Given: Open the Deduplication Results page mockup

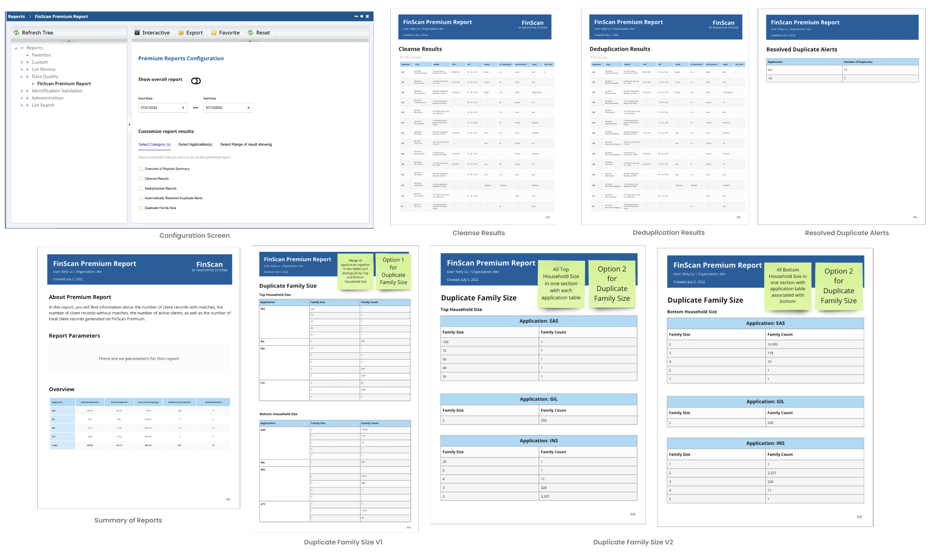Looking at the screenshot, I should [x=665, y=116].
